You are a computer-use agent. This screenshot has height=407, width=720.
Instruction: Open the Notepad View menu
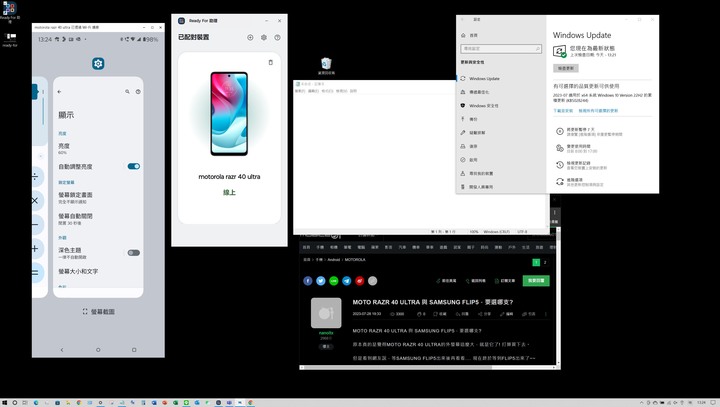coord(341,91)
